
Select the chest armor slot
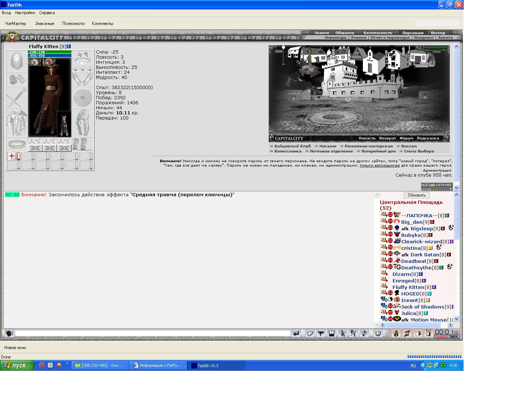tap(17, 123)
